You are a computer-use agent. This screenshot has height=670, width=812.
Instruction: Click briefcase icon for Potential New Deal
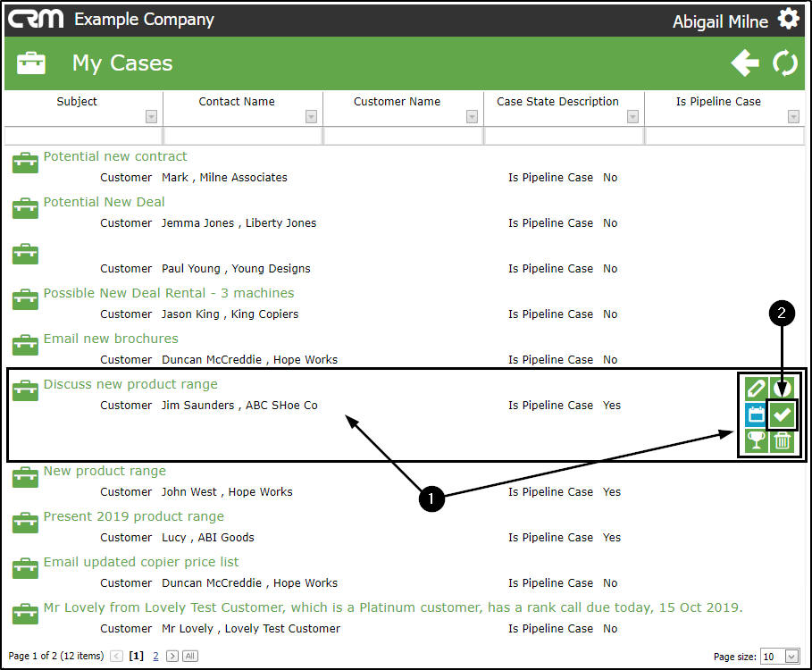(25, 208)
